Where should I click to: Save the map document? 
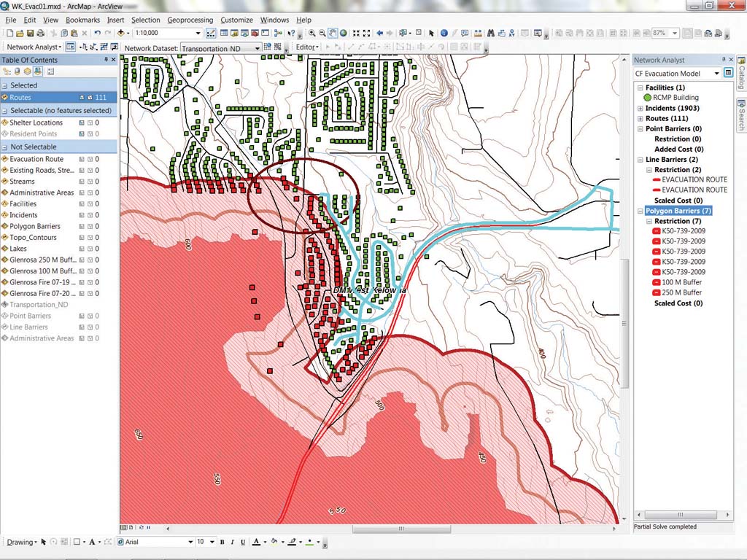click(x=30, y=34)
